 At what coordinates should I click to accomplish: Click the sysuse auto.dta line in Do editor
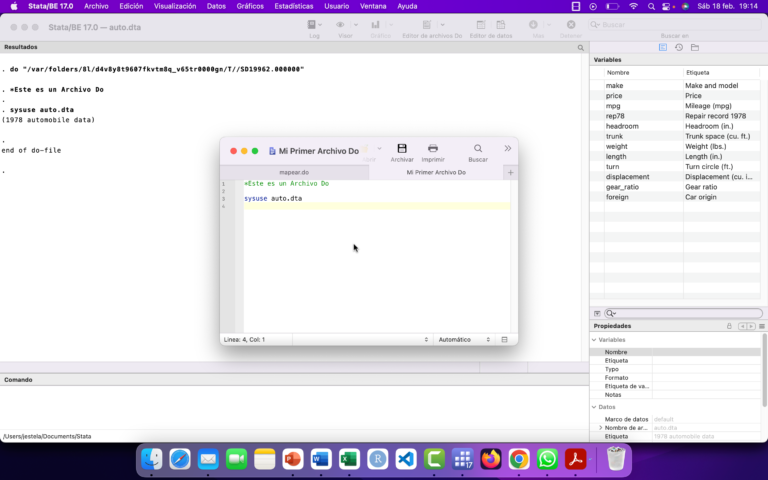tap(273, 198)
